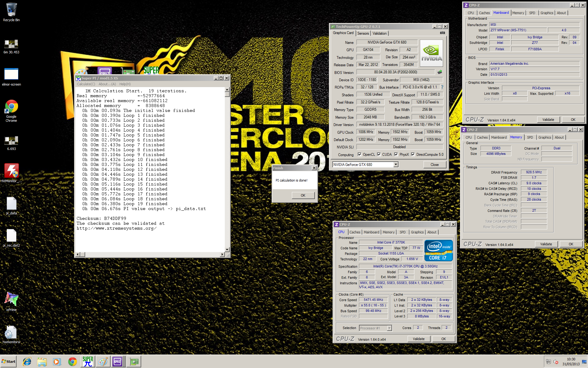Switch to the Super PI taskbar button
Screen dimensions: 588x368
[88, 362]
